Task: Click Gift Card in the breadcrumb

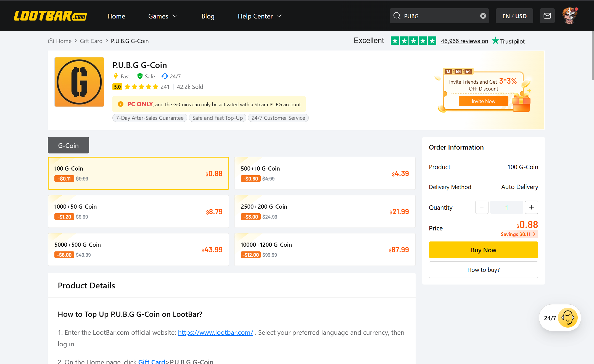Action: 91,41
